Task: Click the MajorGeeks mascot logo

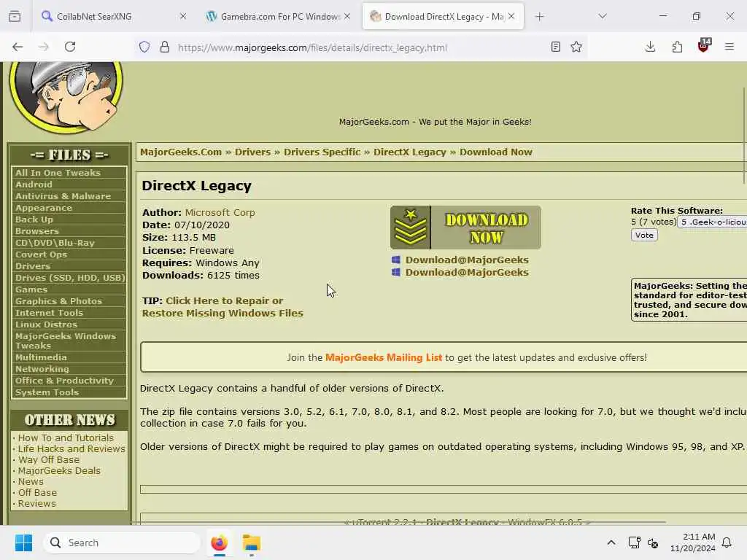Action: (x=66, y=97)
